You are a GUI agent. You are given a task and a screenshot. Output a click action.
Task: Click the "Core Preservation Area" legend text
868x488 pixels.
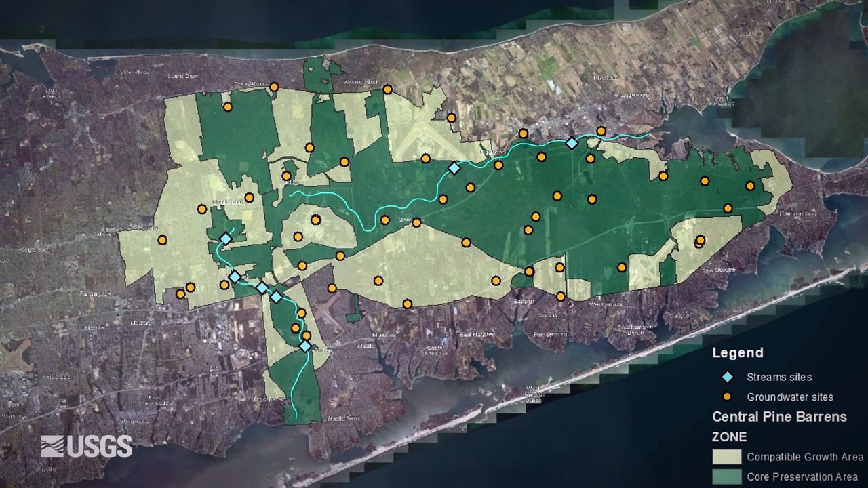(x=802, y=477)
